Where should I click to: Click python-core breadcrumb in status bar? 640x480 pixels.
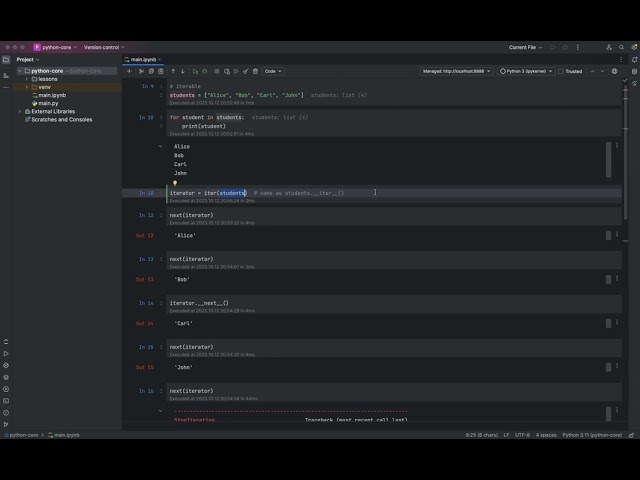21,435
